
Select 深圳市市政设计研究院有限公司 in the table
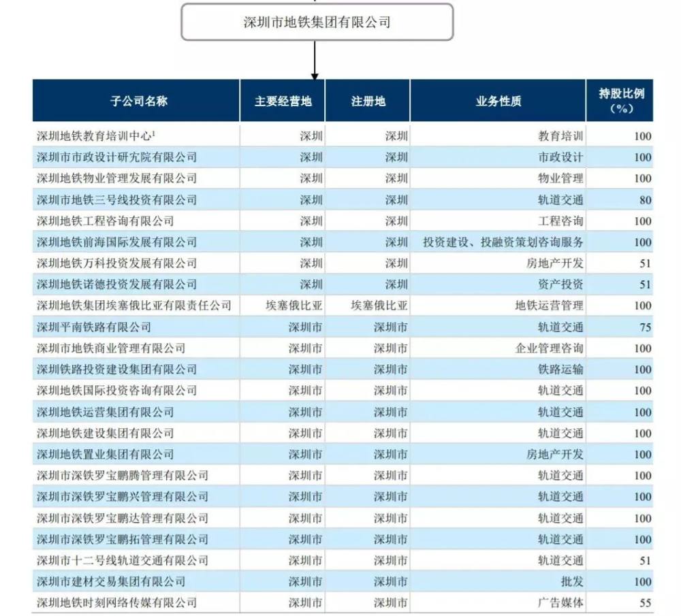117,157
